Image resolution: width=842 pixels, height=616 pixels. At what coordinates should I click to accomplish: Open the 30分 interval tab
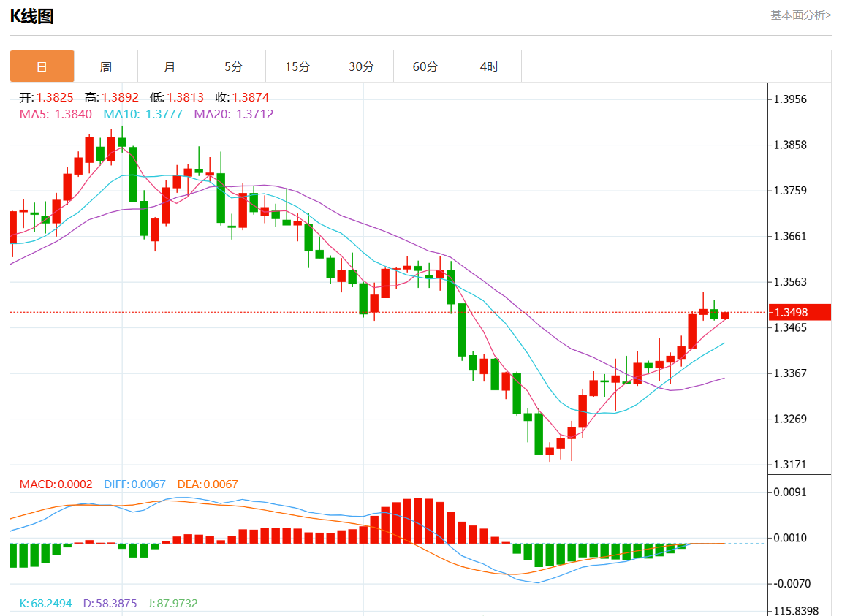(x=361, y=66)
